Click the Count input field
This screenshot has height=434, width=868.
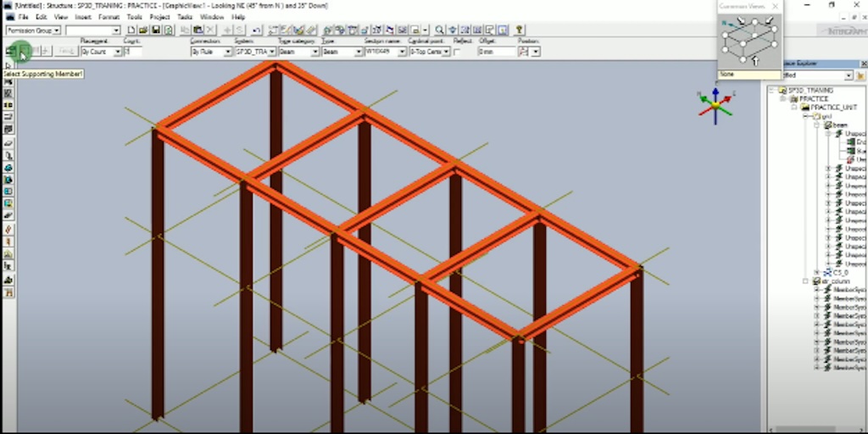[x=133, y=52]
